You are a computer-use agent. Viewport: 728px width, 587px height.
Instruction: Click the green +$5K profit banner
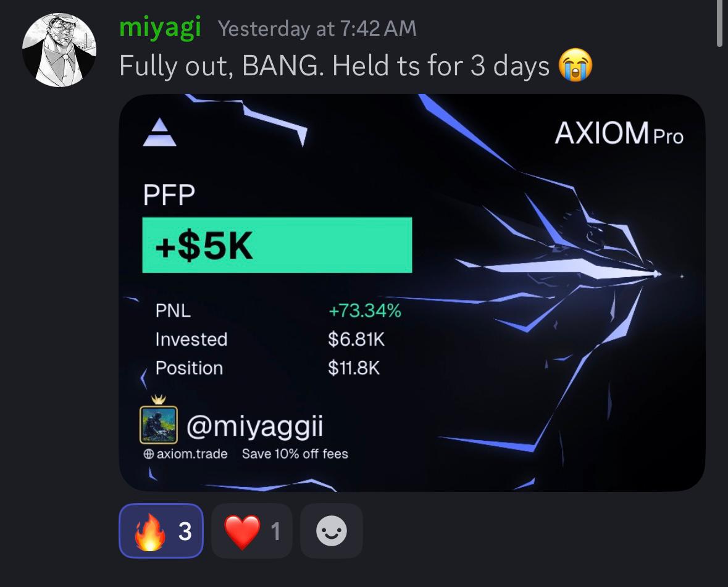(x=277, y=245)
